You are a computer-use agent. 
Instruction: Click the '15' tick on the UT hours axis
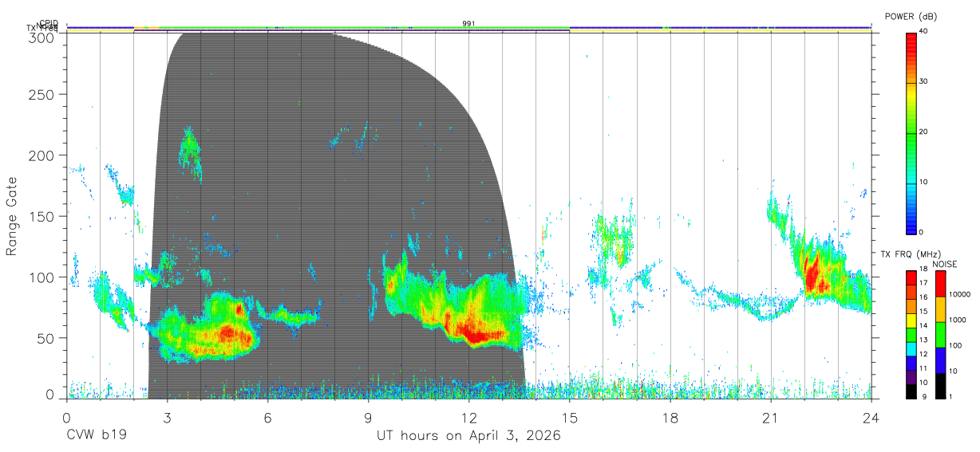click(x=569, y=417)
